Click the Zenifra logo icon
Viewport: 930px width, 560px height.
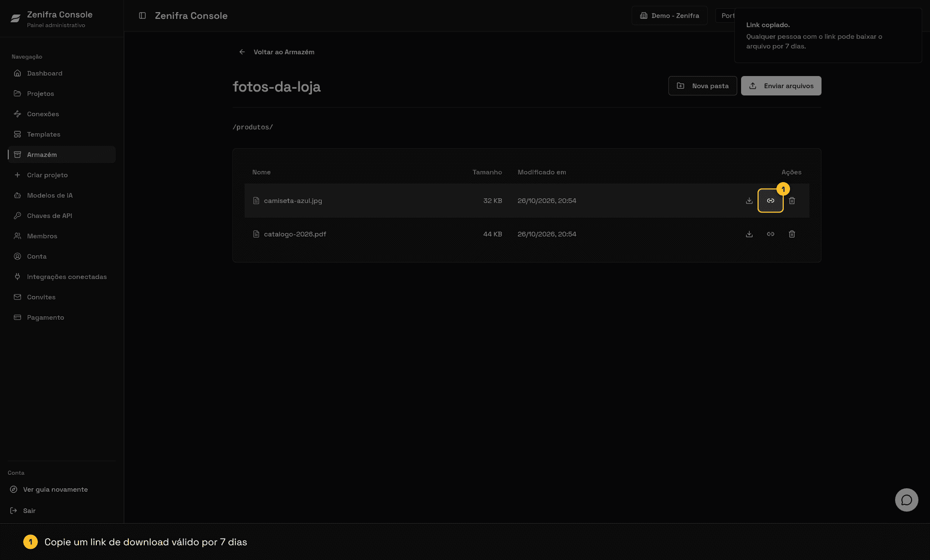click(x=15, y=18)
